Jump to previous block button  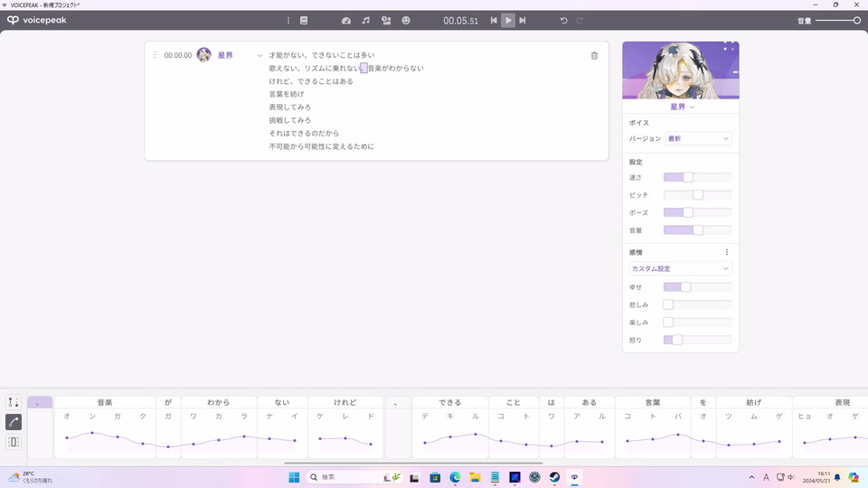[x=494, y=21]
